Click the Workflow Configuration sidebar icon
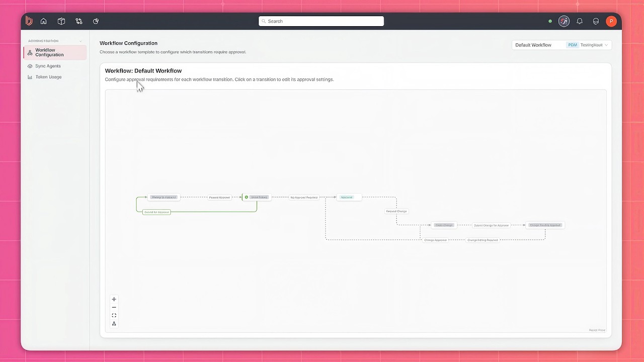 [x=30, y=52]
